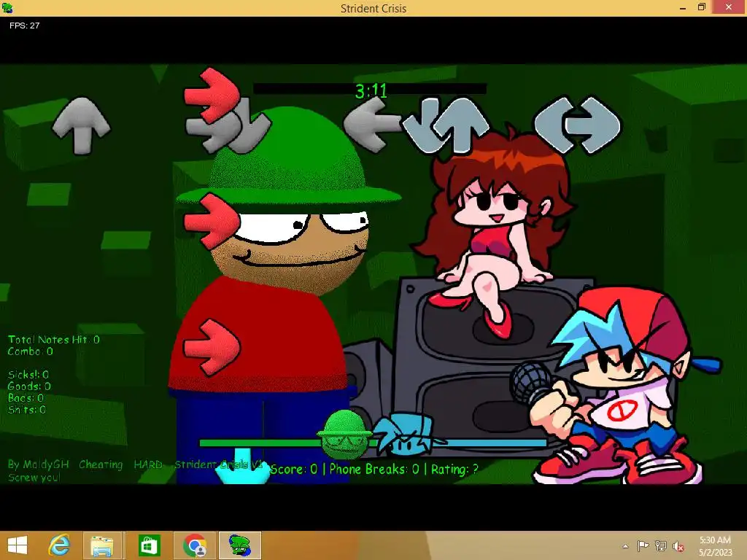The height and width of the screenshot is (560, 747).
Task: Click the Boyfriend health bar icon
Action: [405, 435]
